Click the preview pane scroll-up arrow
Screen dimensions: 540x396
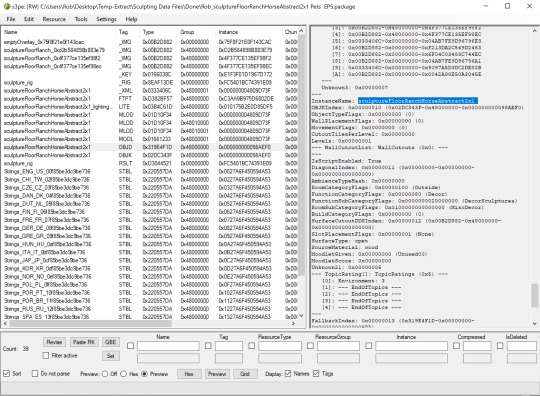pos(534,31)
